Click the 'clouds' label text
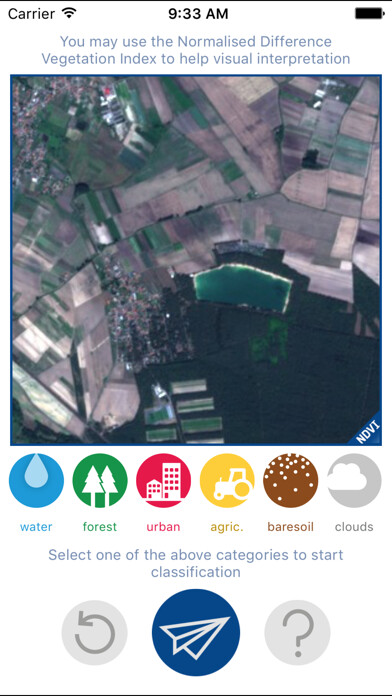Screen dimensions: 392x696 (354, 527)
